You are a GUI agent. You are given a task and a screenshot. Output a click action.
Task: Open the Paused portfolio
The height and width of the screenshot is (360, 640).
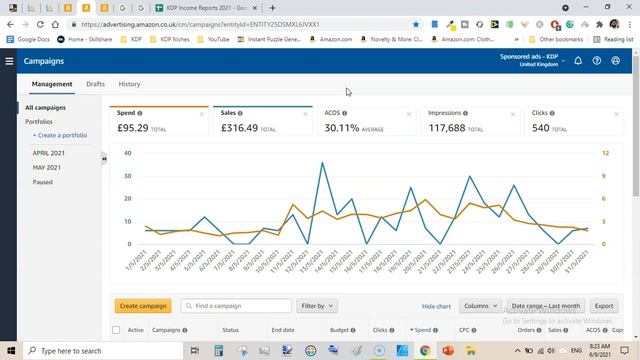(x=42, y=182)
